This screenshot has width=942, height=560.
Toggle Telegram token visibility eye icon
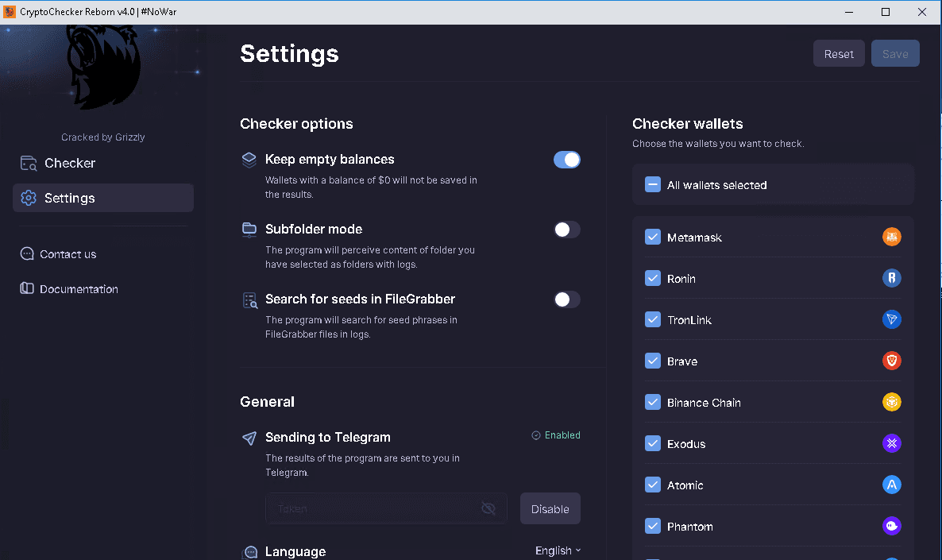tap(488, 508)
